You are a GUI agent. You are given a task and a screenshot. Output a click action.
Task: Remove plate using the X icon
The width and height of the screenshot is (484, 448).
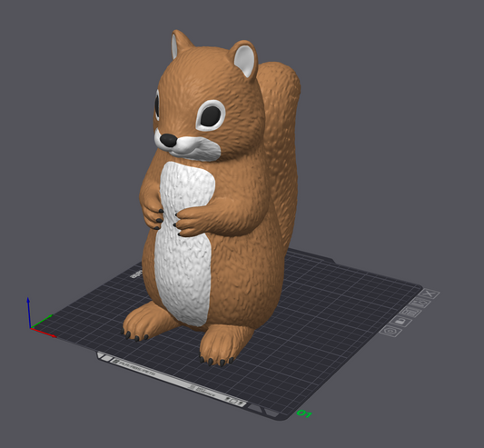pos(430,294)
